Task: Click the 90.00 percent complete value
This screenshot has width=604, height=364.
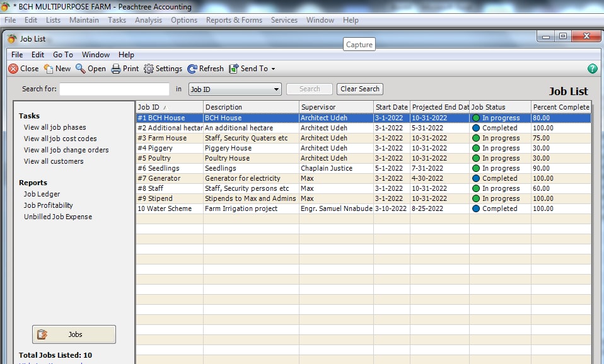Action: click(541, 168)
